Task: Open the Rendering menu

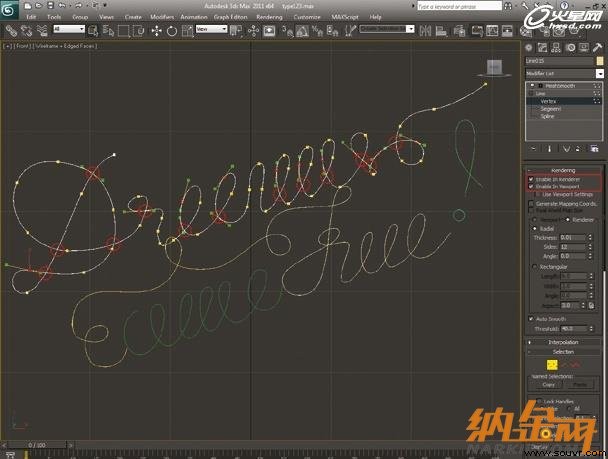Action: tap(269, 17)
